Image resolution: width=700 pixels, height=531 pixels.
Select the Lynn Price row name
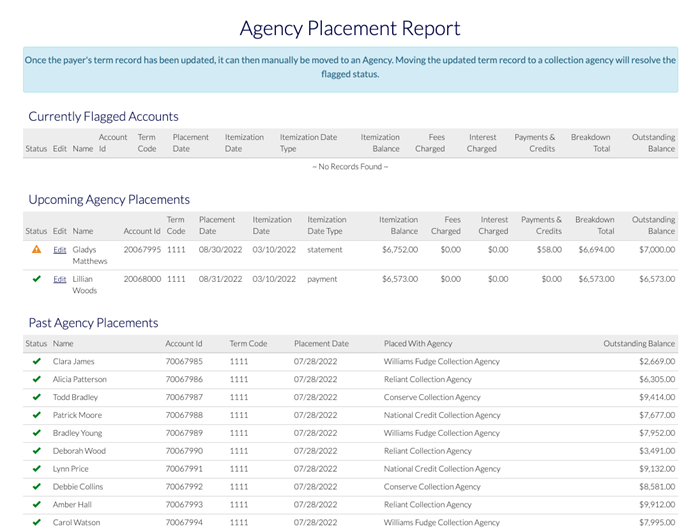(x=72, y=469)
